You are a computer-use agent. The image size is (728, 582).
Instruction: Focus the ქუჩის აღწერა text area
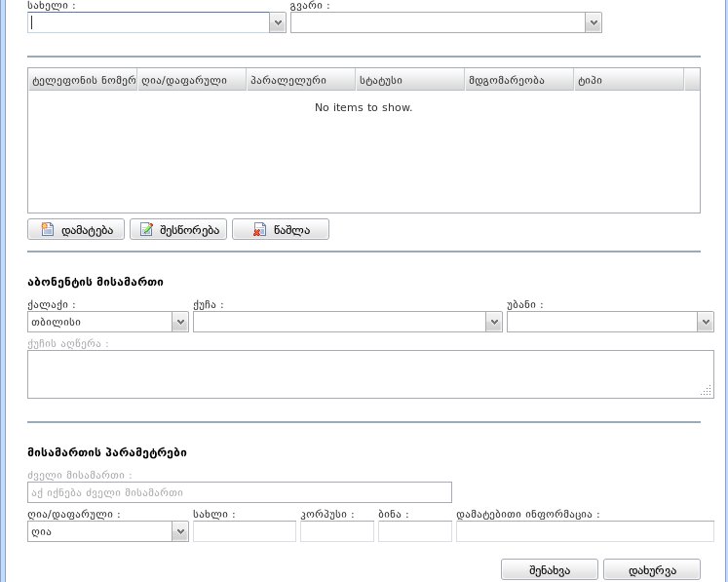click(x=369, y=374)
